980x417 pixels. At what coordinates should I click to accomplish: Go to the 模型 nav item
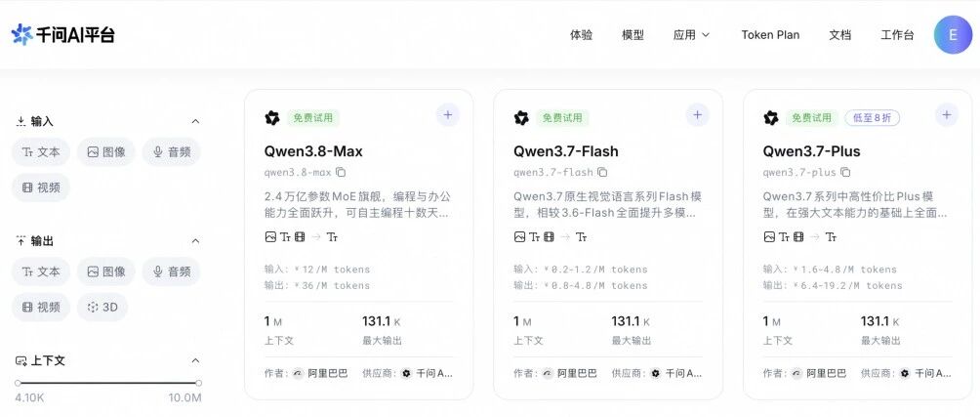point(633,35)
